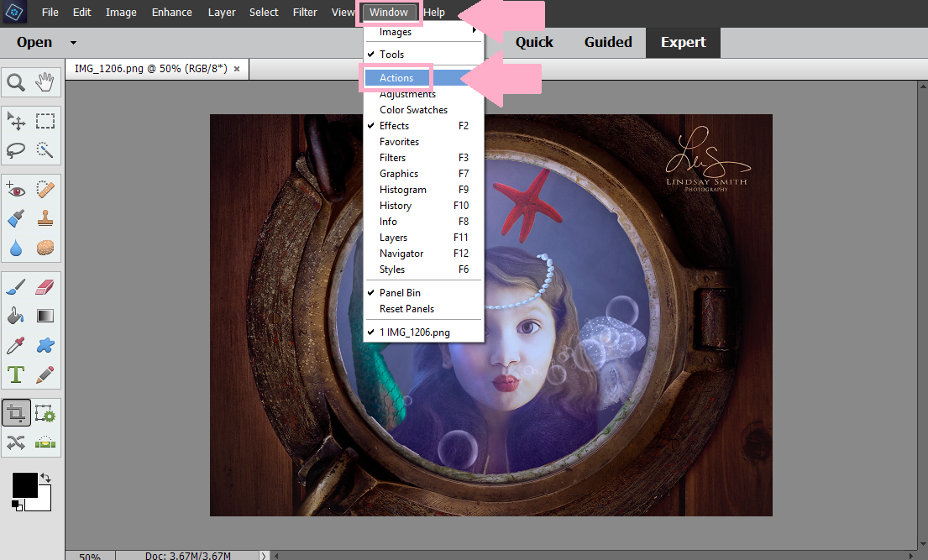Select the Content-Aware Move tool

pos(16,442)
